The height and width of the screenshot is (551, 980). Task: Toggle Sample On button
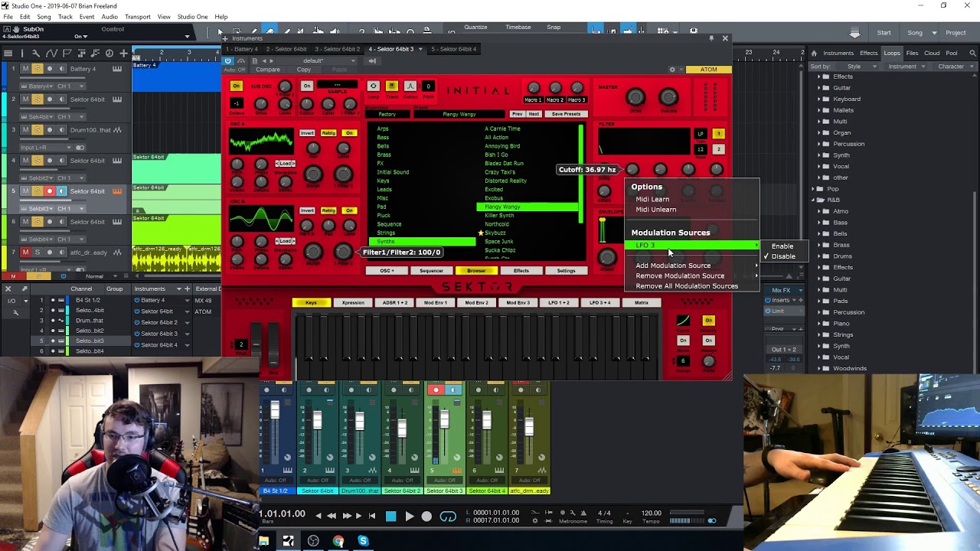tap(307, 86)
